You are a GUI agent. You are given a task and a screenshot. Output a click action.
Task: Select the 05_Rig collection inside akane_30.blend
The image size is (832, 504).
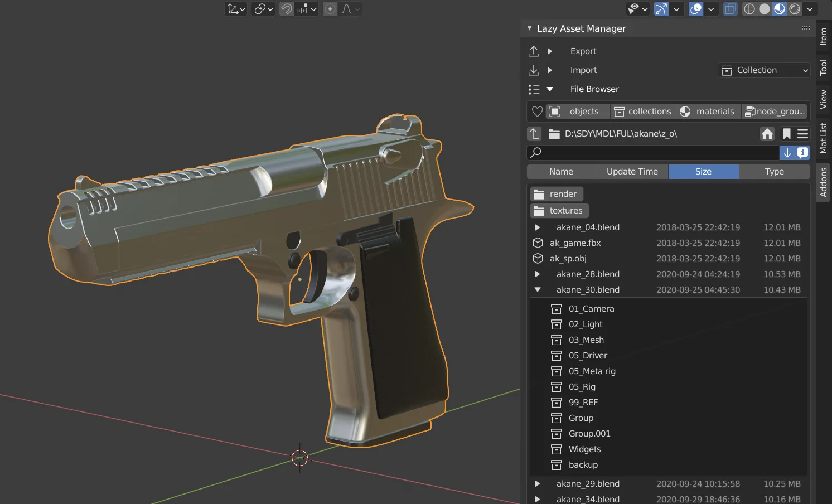coord(582,386)
